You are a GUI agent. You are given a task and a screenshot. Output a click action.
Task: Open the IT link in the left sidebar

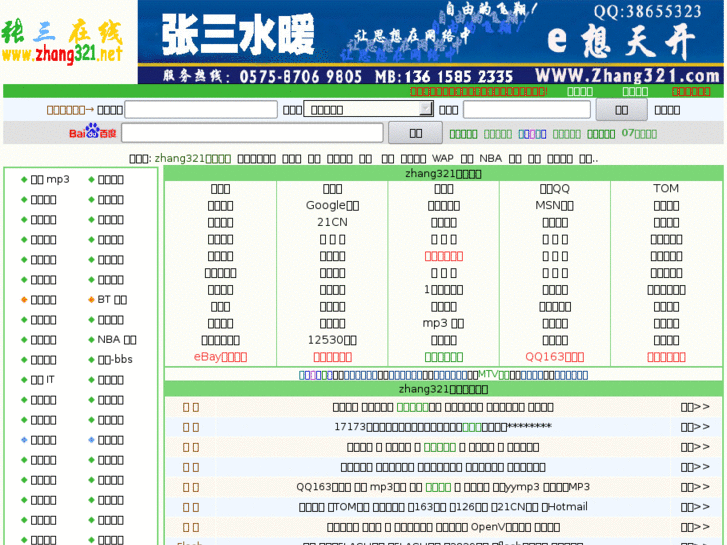42,380
